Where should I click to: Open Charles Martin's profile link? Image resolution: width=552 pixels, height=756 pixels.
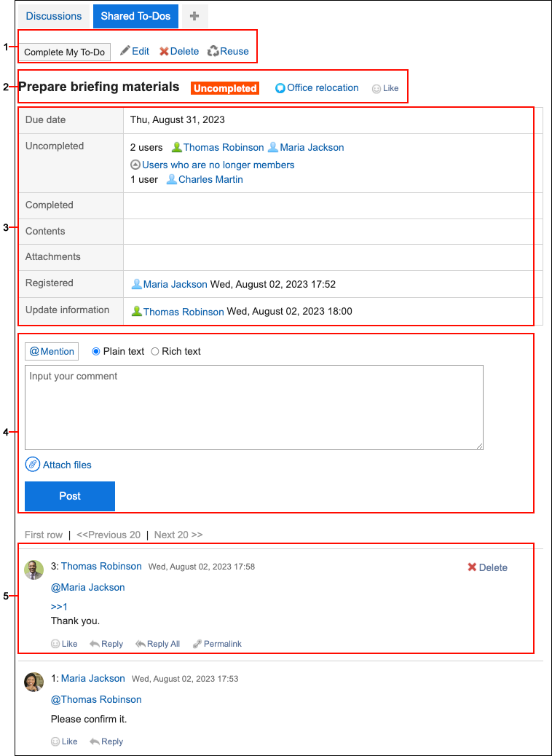coord(210,179)
